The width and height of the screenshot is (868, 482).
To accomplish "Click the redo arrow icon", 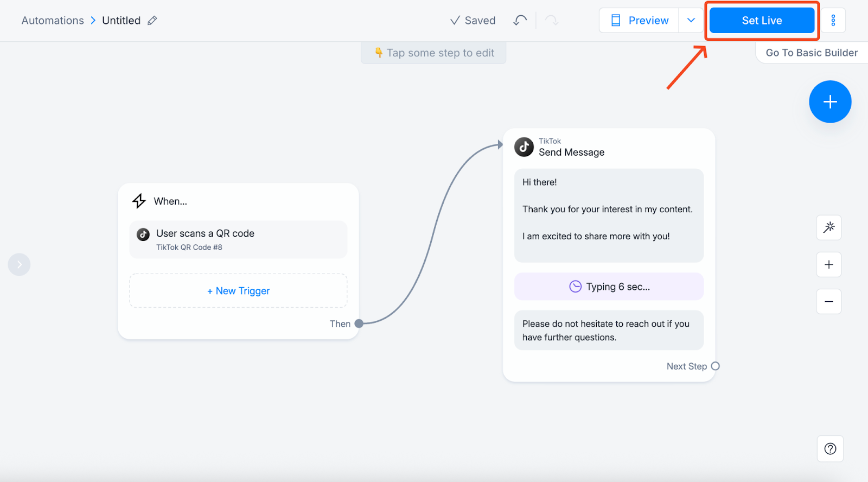I will pyautogui.click(x=551, y=21).
